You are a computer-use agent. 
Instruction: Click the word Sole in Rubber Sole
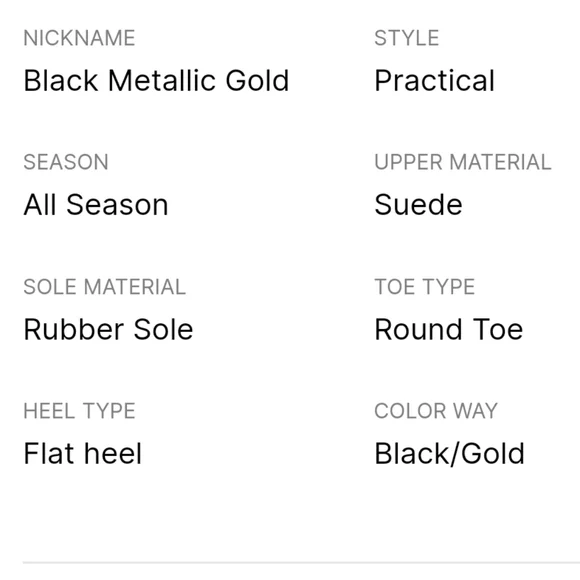click(x=163, y=329)
